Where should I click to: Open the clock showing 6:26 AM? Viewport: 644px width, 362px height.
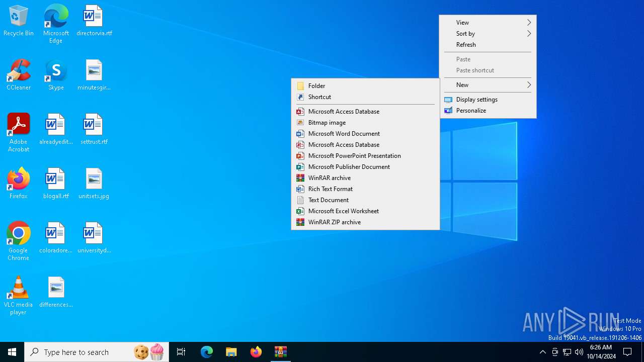[x=601, y=352]
